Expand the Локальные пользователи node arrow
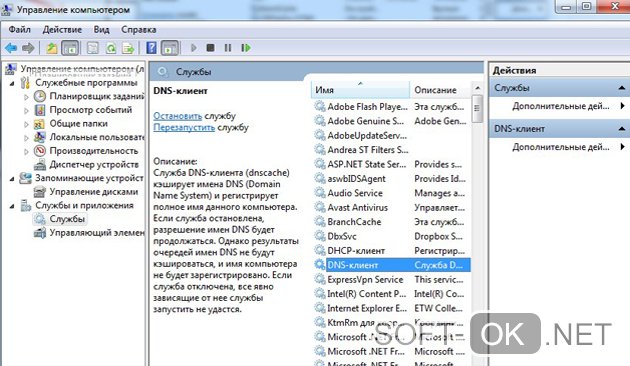The image size is (630, 366). 26,138
